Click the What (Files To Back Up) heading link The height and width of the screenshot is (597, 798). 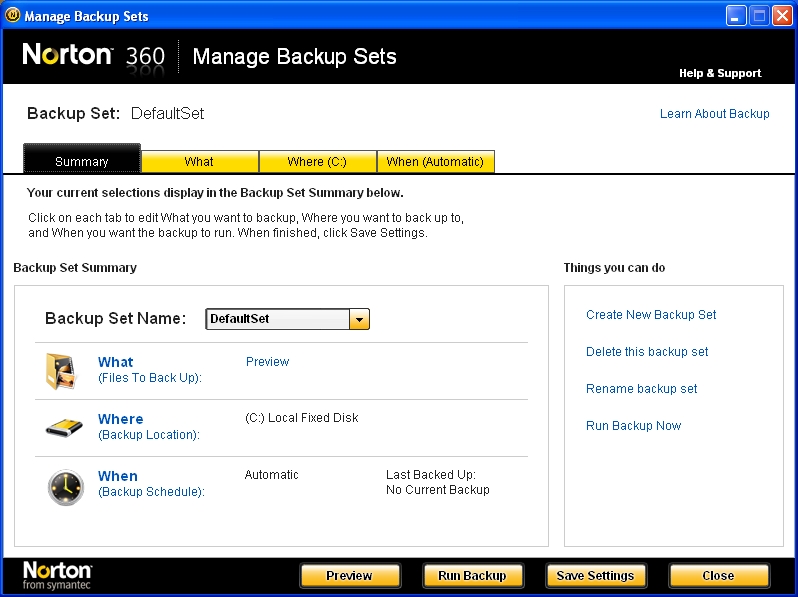click(x=150, y=369)
